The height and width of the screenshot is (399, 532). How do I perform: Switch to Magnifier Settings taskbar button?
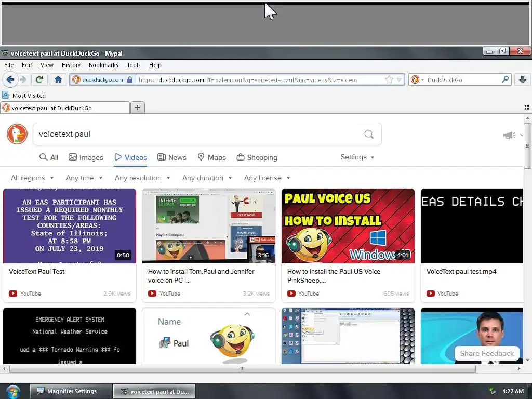click(71, 391)
